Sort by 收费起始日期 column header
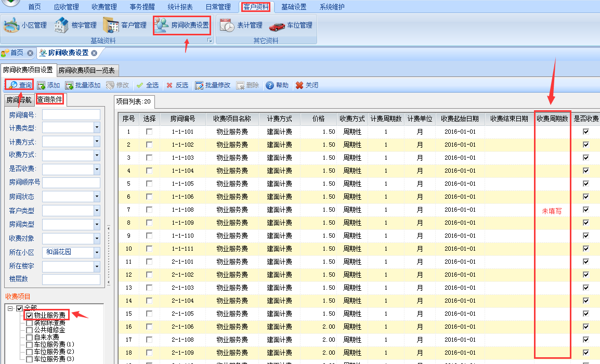The image size is (600, 364). (x=460, y=119)
